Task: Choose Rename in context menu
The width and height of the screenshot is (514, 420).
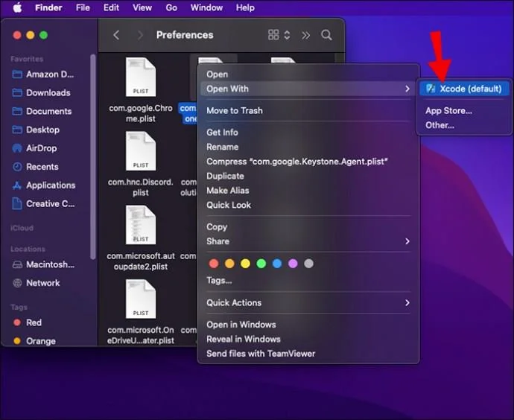Action: tap(222, 147)
